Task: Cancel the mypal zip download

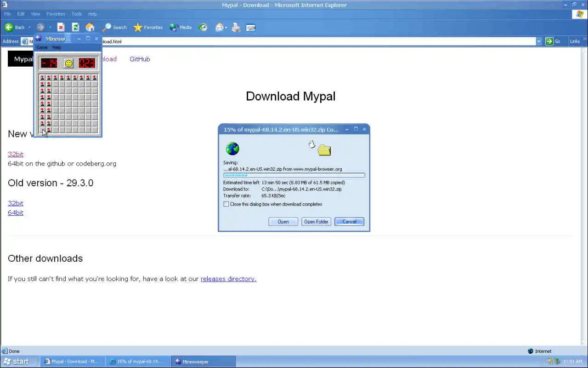Action: click(x=349, y=222)
